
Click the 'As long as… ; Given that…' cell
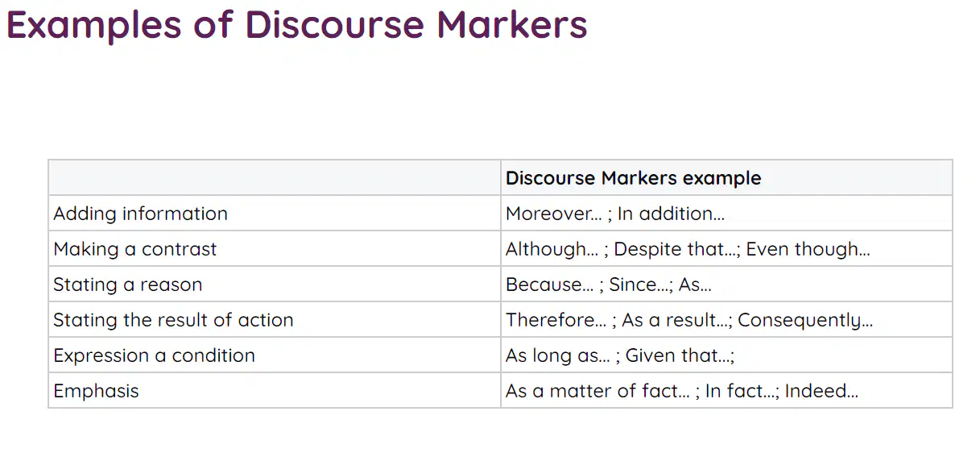click(726, 355)
